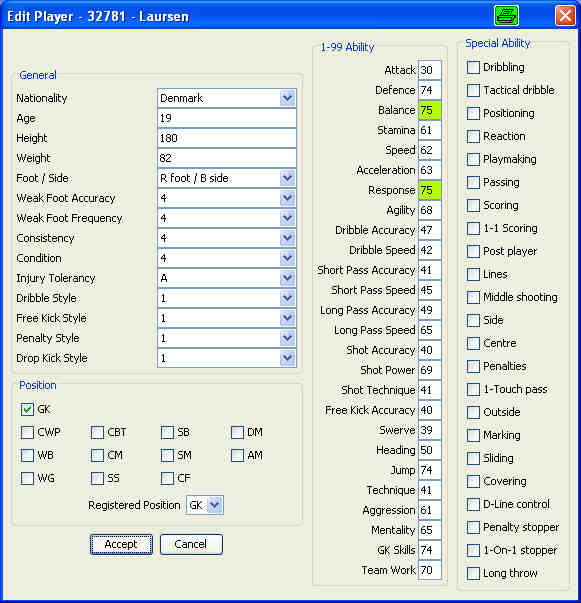Click the Height field showing 180
This screenshot has width=581, height=603.
(x=226, y=138)
